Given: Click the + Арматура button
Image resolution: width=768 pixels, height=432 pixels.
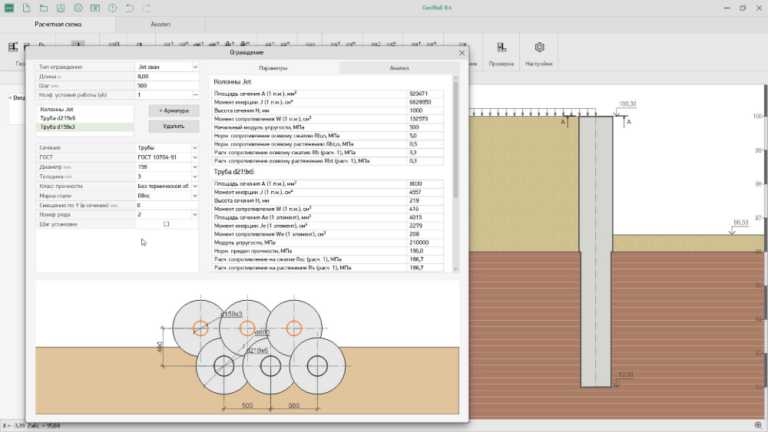Looking at the screenshot, I should coord(174,111).
